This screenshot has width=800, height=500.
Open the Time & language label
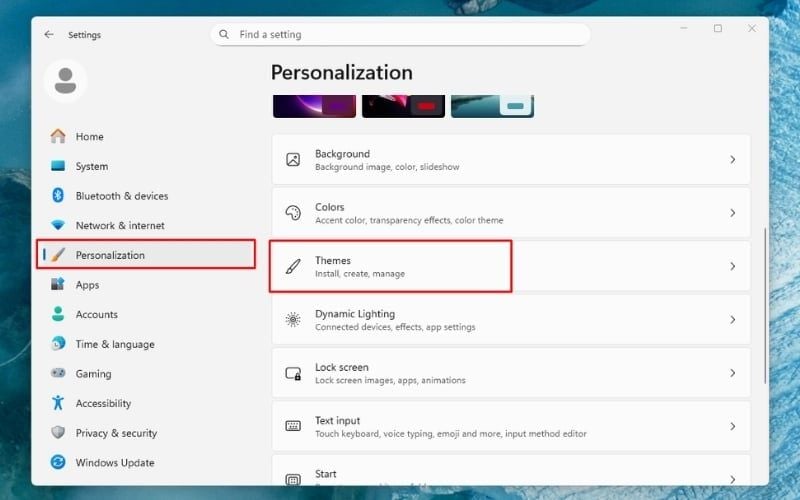[x=115, y=344]
